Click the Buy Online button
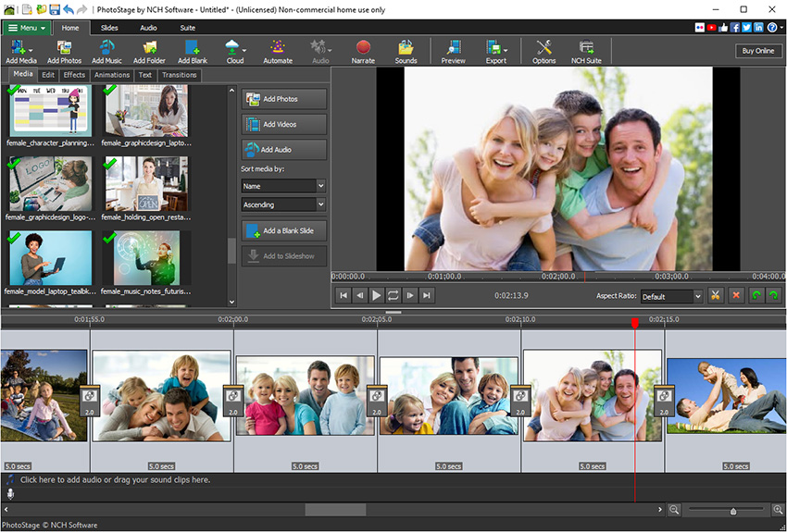Screen dimensions: 787x532 [x=757, y=51]
